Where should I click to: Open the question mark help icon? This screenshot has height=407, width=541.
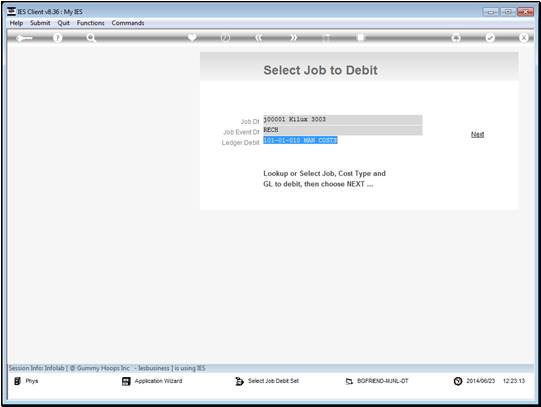tap(58, 38)
